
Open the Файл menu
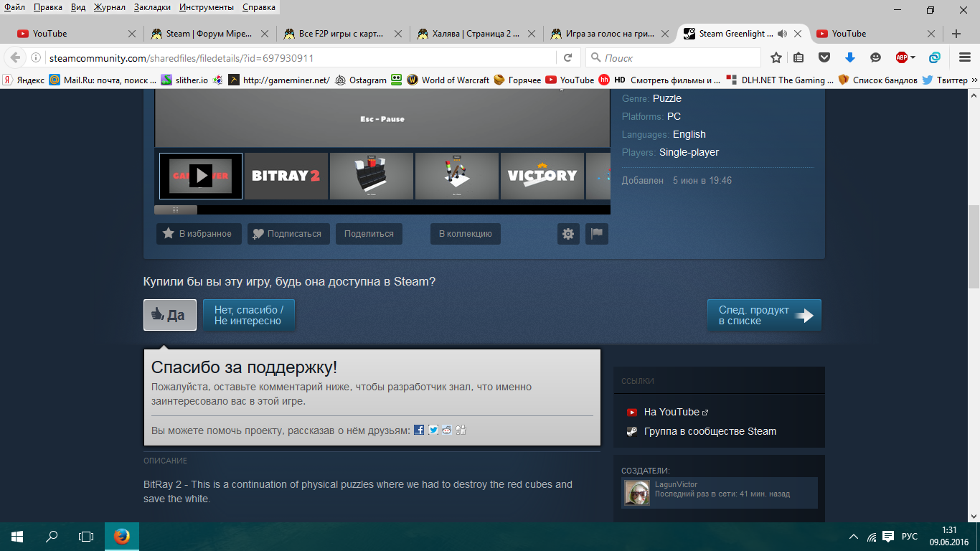[x=14, y=7]
